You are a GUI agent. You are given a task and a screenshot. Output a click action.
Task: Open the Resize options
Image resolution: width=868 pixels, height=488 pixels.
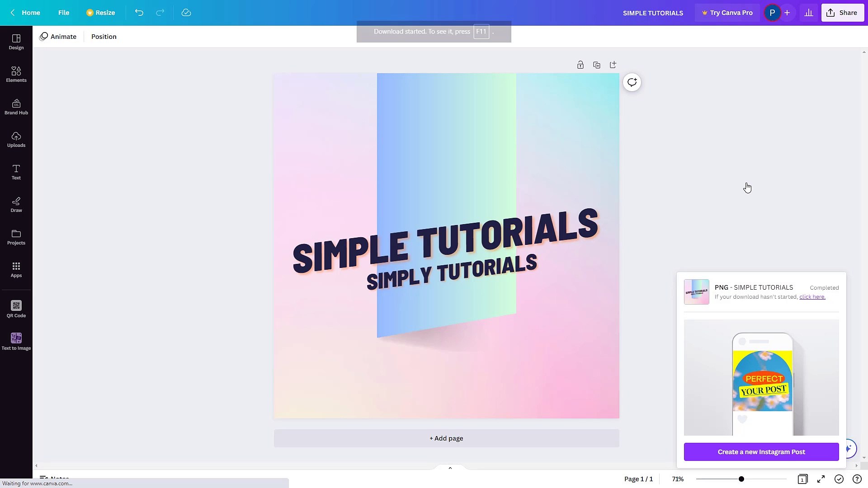point(100,13)
